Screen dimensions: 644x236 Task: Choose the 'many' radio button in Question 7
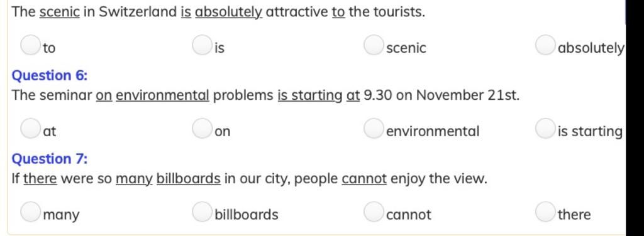(30, 212)
